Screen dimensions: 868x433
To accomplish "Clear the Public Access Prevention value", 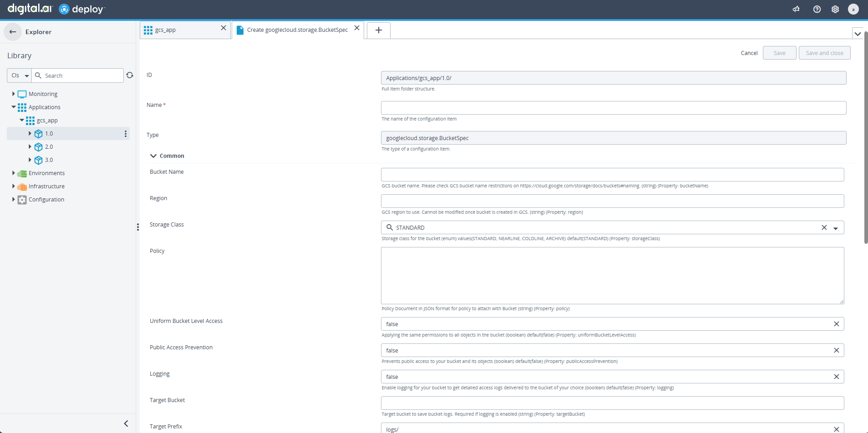I will (x=836, y=350).
